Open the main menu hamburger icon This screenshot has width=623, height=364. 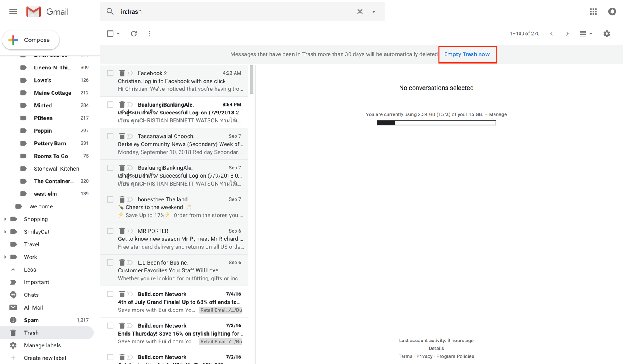(x=13, y=11)
